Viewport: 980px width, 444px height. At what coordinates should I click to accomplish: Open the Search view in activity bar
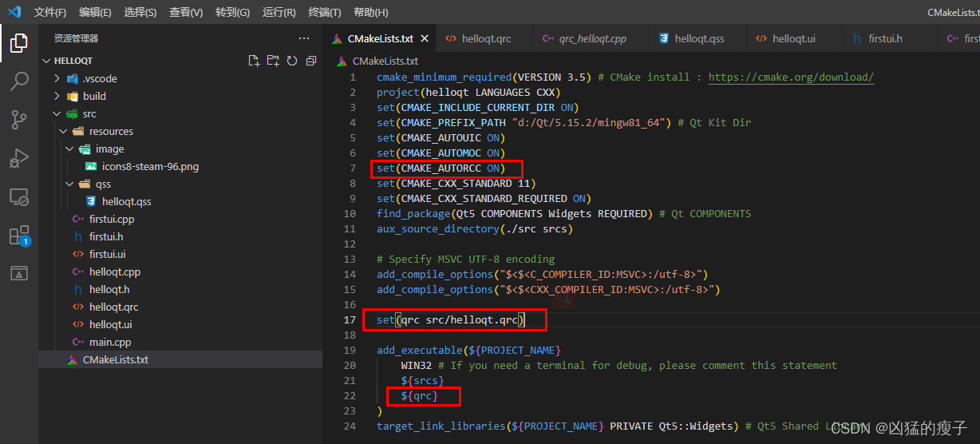point(19,81)
